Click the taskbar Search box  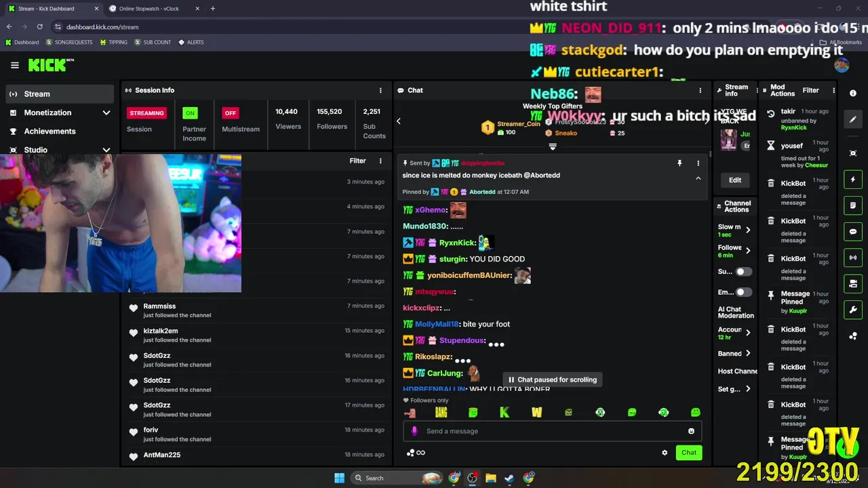[x=397, y=478]
